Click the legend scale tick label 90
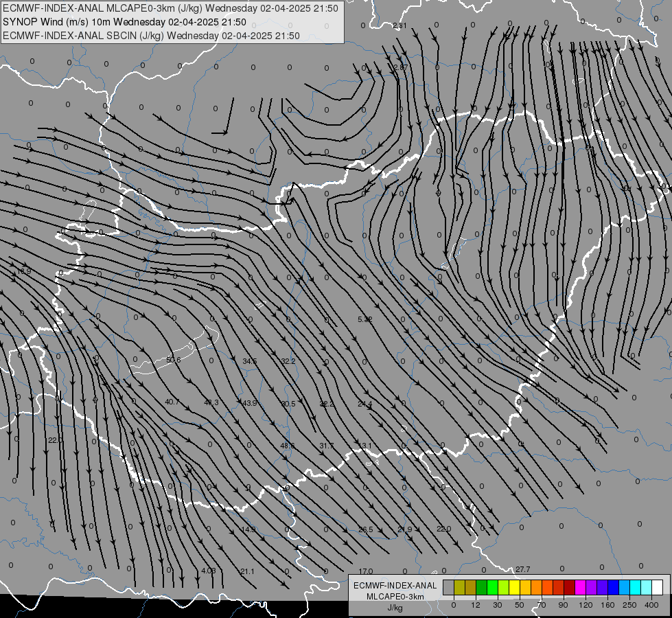This screenshot has height=618, width=672. pyautogui.click(x=563, y=605)
